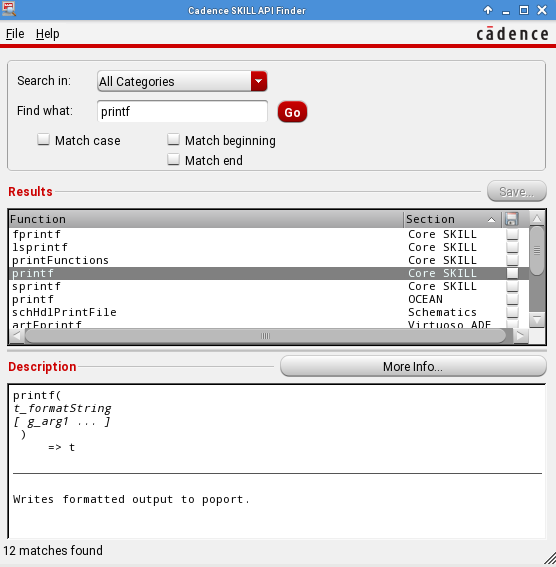Viewport: 556px width, 567px height.
Task: Click the Core SKILL cell for sprintf
Action: [442, 286]
